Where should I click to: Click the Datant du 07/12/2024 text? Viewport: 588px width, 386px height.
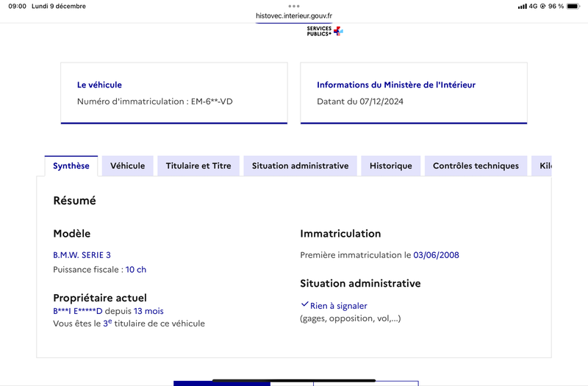(360, 101)
